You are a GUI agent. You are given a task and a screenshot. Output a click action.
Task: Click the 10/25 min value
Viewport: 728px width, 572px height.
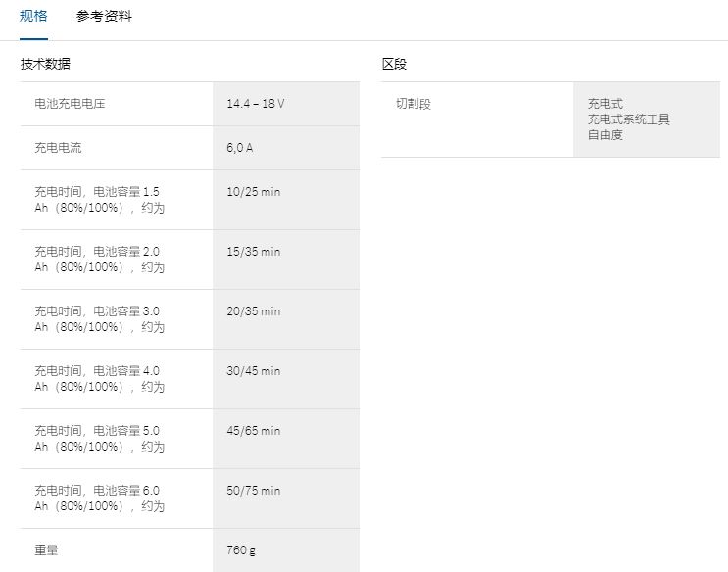[x=253, y=192]
